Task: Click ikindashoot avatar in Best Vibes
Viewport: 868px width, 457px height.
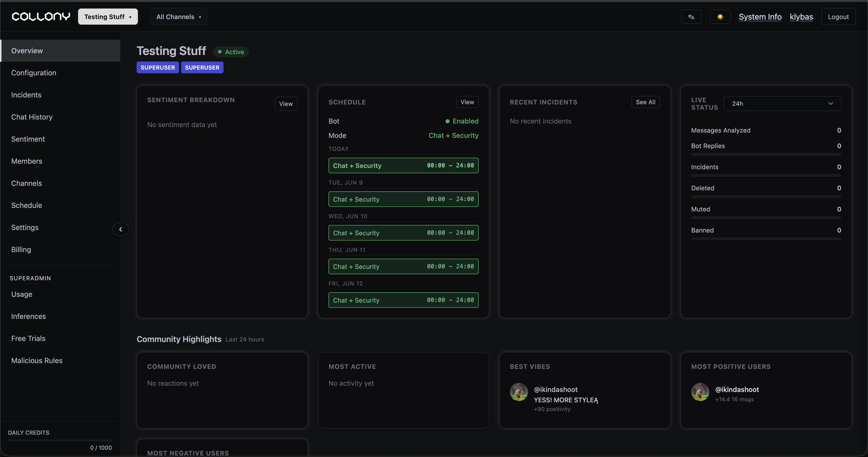Action: click(x=519, y=392)
